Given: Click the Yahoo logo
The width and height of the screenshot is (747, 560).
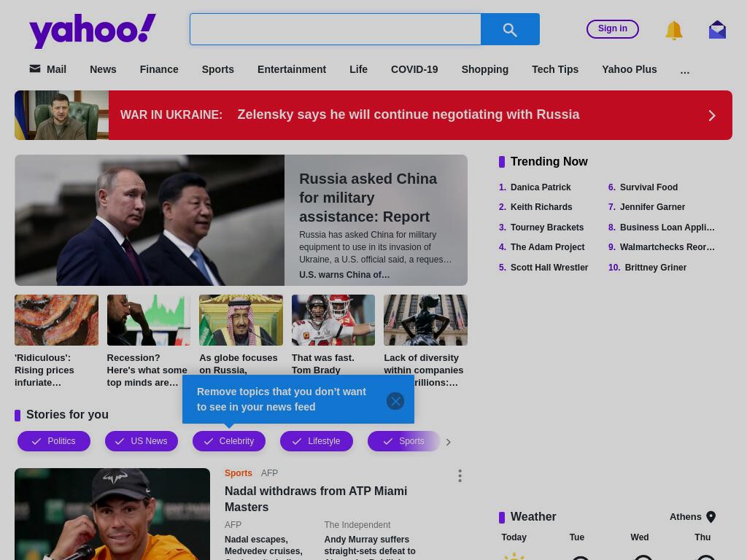Looking at the screenshot, I should tap(93, 31).
